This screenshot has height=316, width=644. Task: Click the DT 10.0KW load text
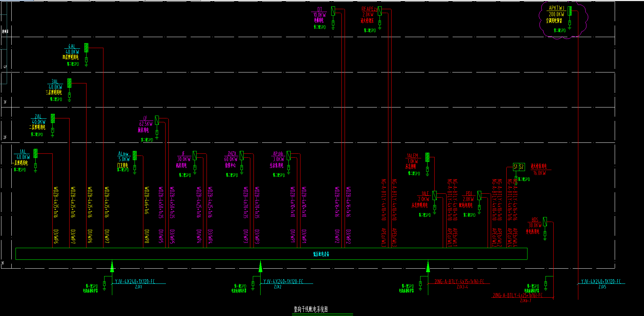tap(320, 15)
